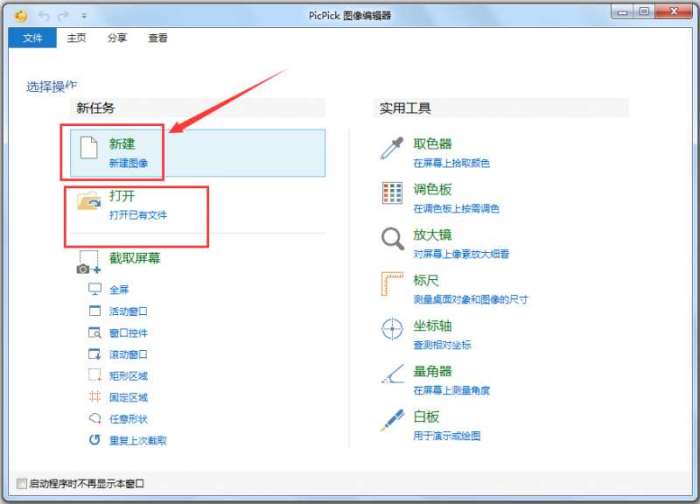Click the 滚动窗口 capture icon
This screenshot has height=504, width=700.
pyautogui.click(x=95, y=354)
